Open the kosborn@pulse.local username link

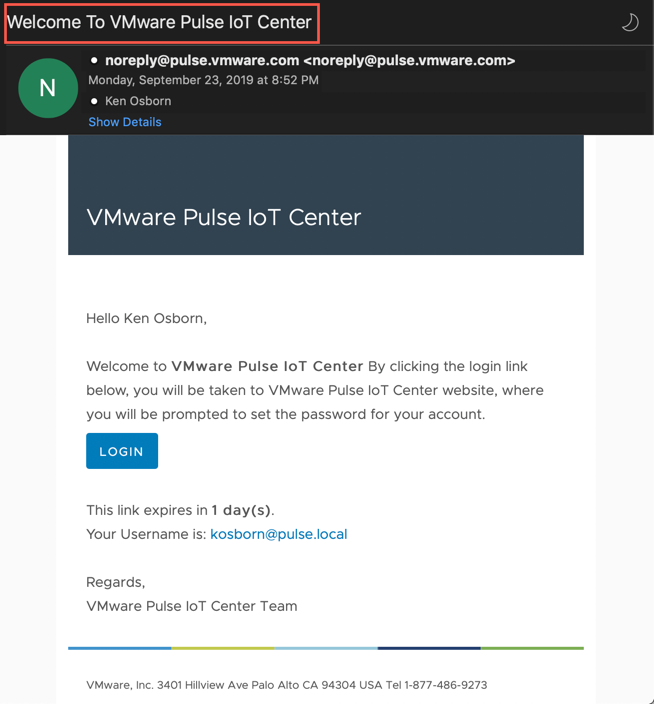278,534
